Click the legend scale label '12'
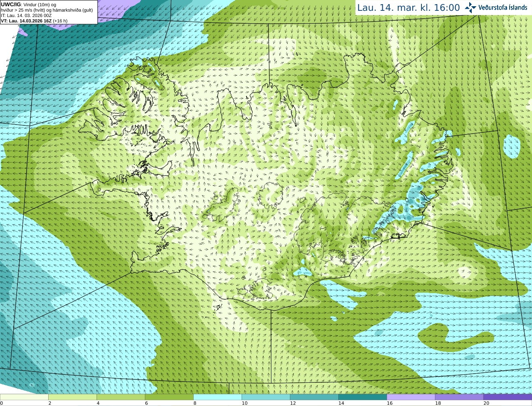The image size is (532, 406). (293, 403)
